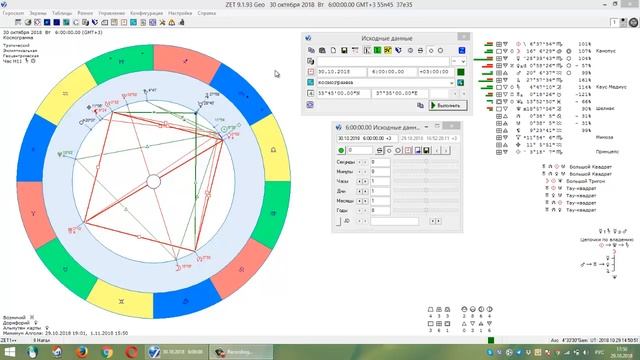Toggle the square box on the Шелиак row
The width and height of the screenshot is (640, 360).
coord(499,109)
